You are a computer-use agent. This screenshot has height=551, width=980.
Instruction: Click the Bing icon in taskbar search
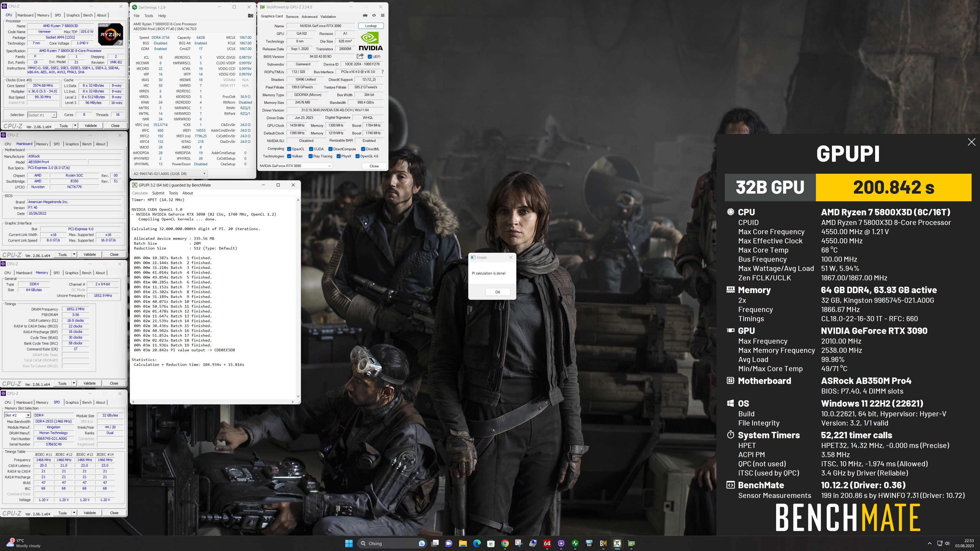[422, 543]
